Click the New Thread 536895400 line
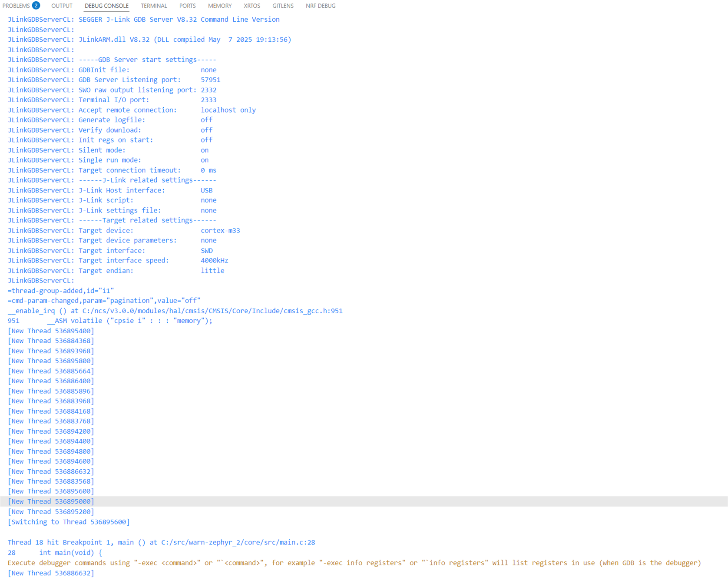The height and width of the screenshot is (584, 728). (x=51, y=331)
